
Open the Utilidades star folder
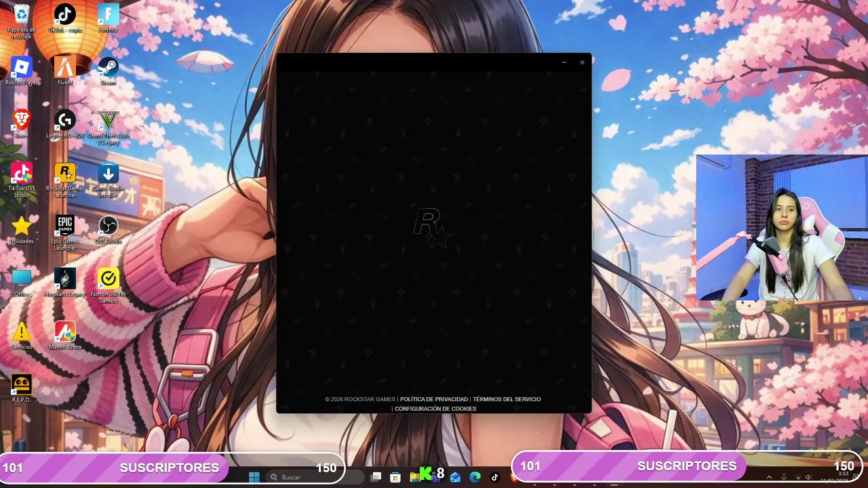[x=22, y=229]
